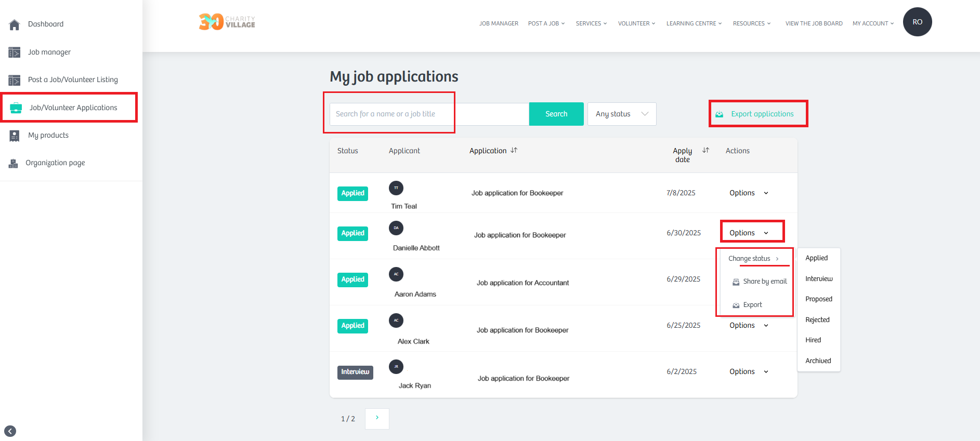This screenshot has width=980, height=441.
Task: Set status to Hired
Action: [x=813, y=340]
